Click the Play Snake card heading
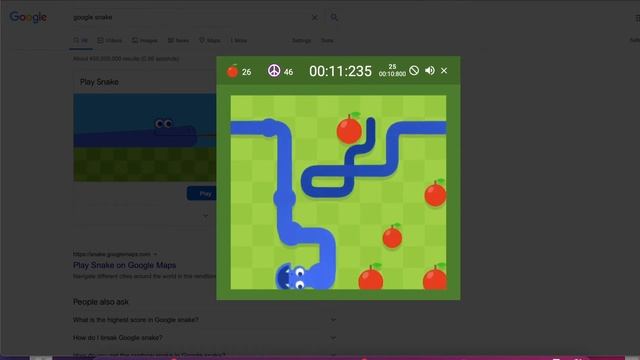Image resolution: width=640 pixels, height=360 pixels. pyautogui.click(x=99, y=82)
